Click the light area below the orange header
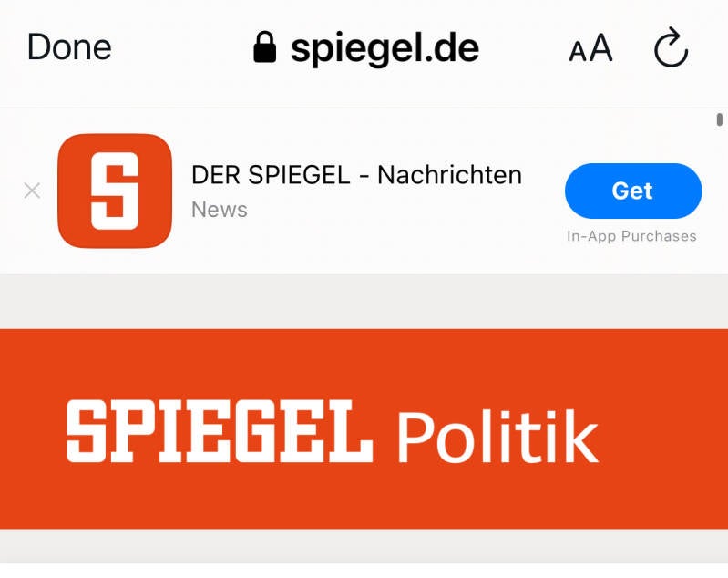Image resolution: width=728 pixels, height=578 pixels. coord(364,552)
